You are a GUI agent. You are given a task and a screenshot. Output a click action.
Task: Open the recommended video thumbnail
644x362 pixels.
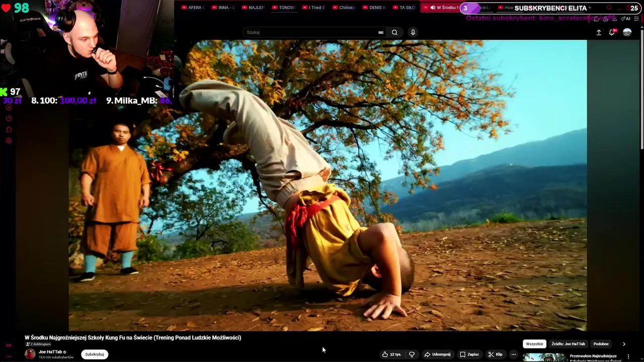(544, 357)
